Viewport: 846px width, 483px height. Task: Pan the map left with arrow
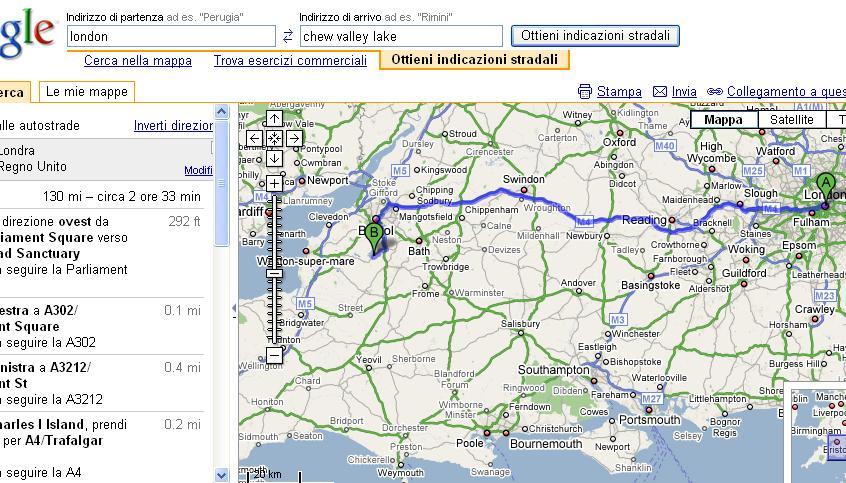pyautogui.click(x=255, y=139)
